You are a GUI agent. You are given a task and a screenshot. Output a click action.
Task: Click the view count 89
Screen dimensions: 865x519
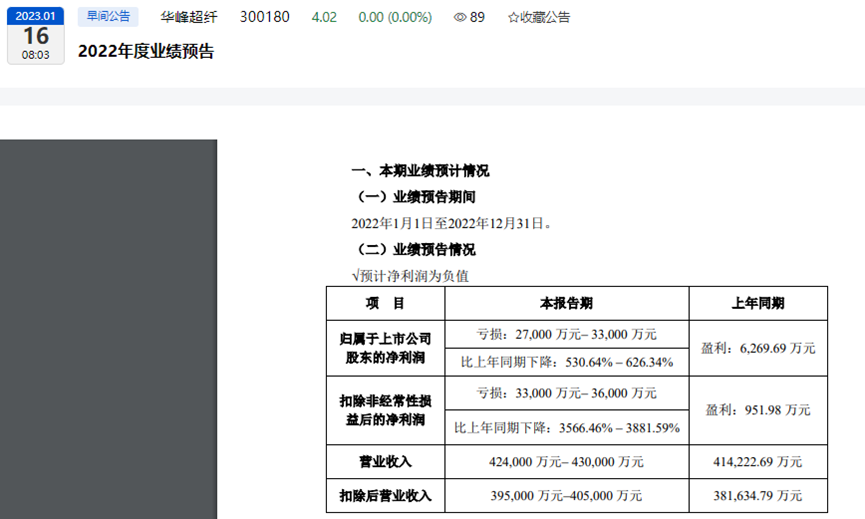477,18
